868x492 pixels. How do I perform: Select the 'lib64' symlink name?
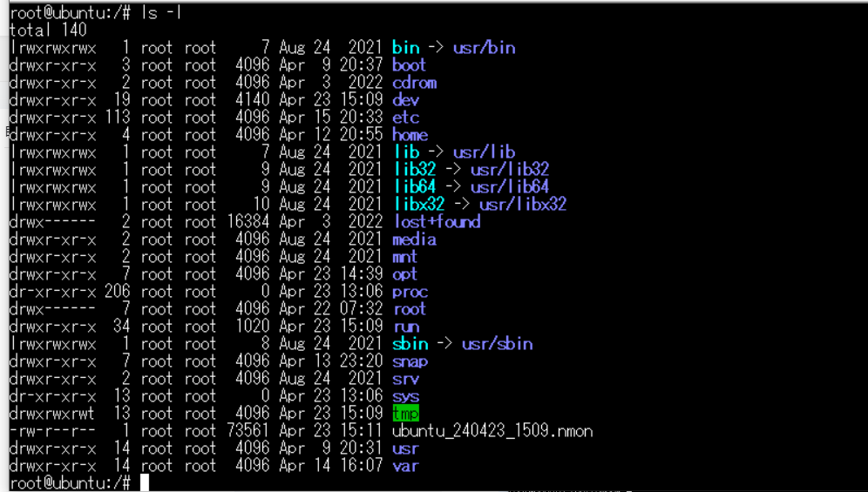click(415, 187)
